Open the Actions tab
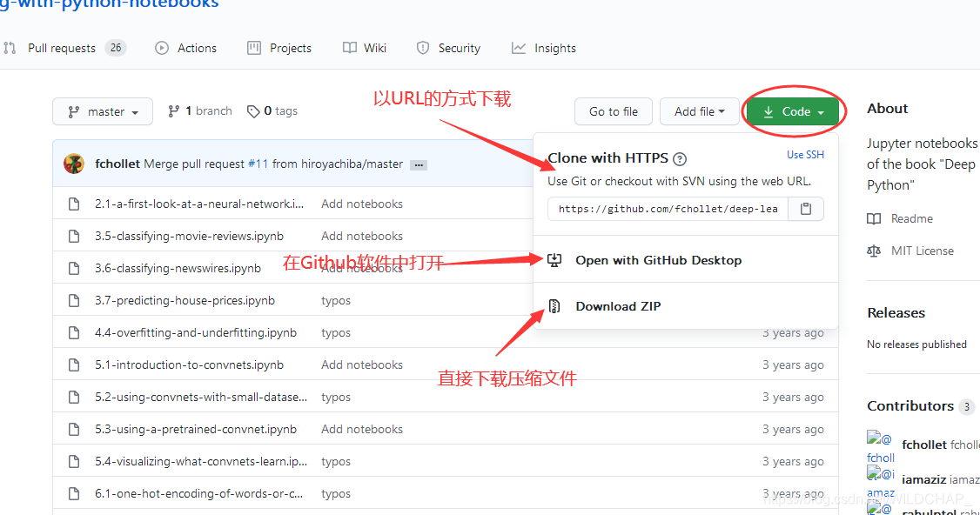 185,48
